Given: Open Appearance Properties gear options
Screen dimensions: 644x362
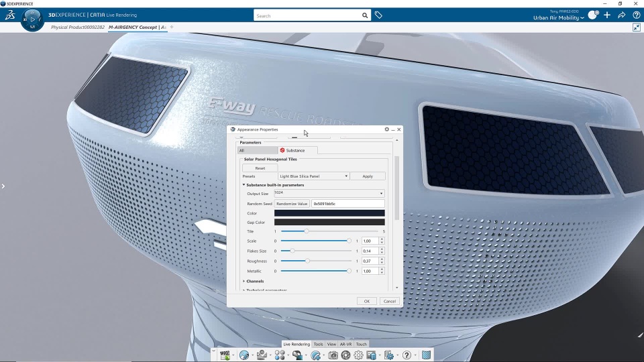Looking at the screenshot, I should click(x=386, y=129).
